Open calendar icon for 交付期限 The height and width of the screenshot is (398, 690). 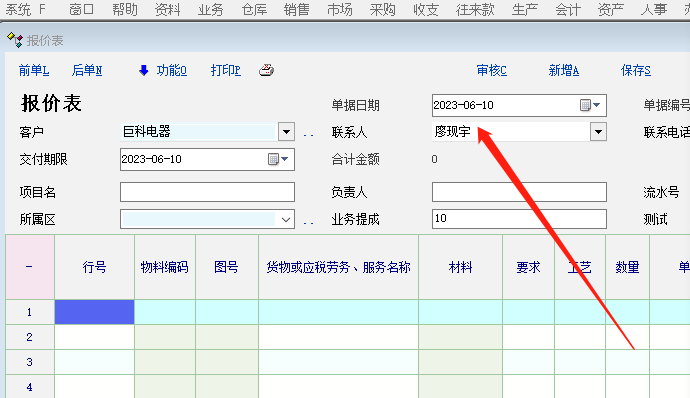tap(278, 159)
